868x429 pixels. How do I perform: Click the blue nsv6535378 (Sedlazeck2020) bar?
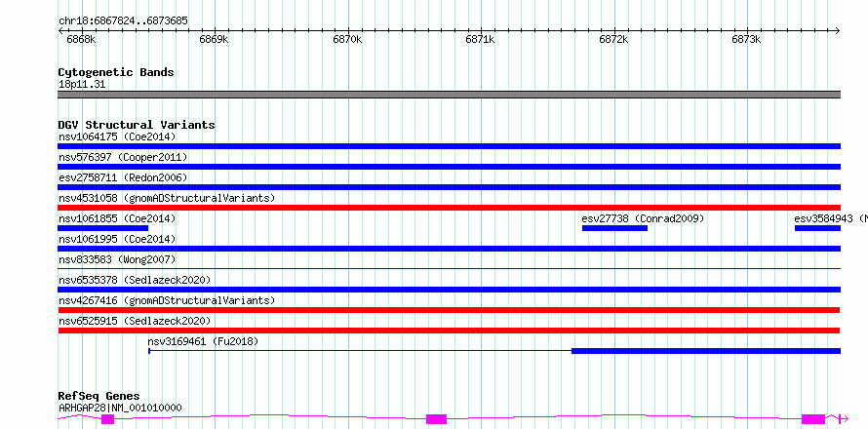click(449, 290)
